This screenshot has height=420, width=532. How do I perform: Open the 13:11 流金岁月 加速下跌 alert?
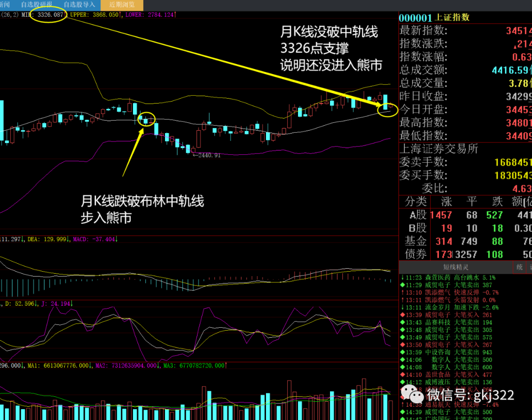tap(450, 308)
